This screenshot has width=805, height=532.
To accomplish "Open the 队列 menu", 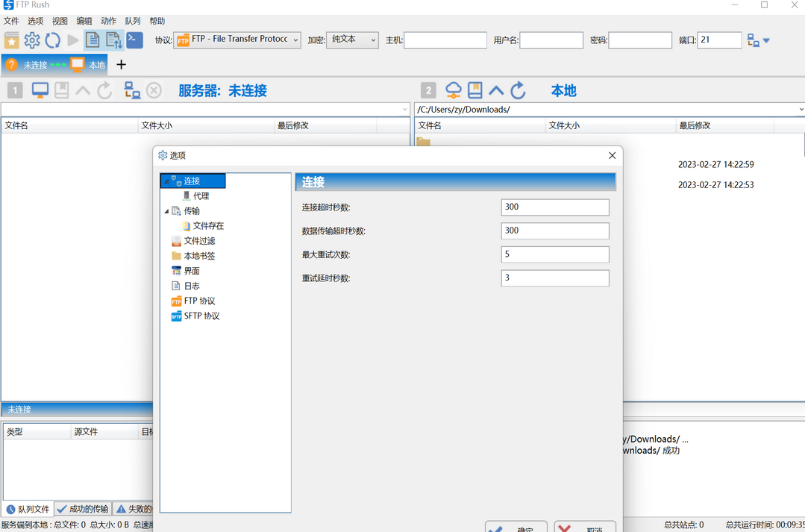I will 132,22.
